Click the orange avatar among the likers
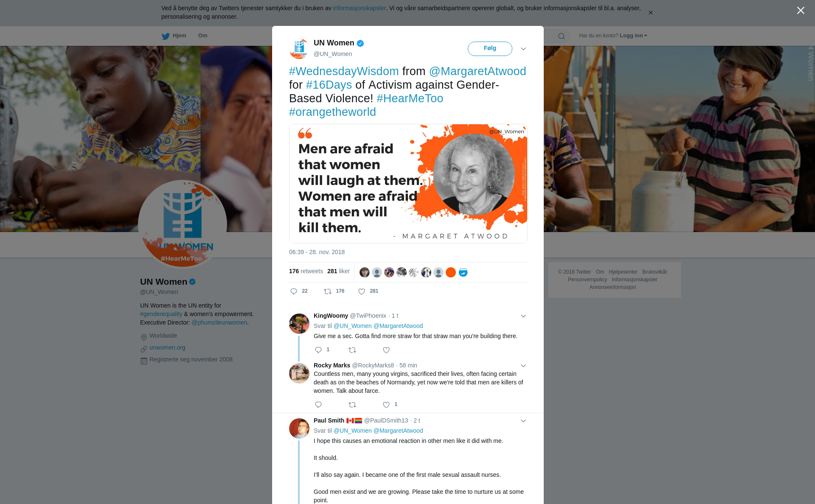 coord(451,272)
